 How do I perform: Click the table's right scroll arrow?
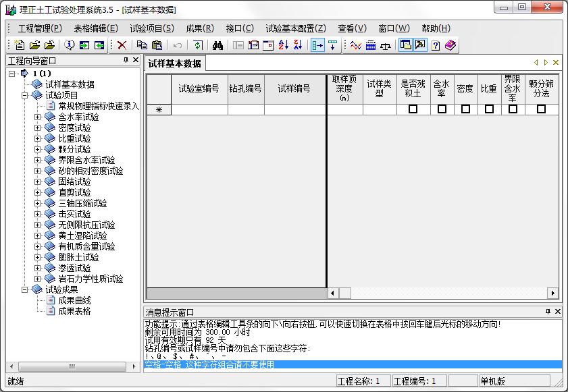tap(552, 293)
